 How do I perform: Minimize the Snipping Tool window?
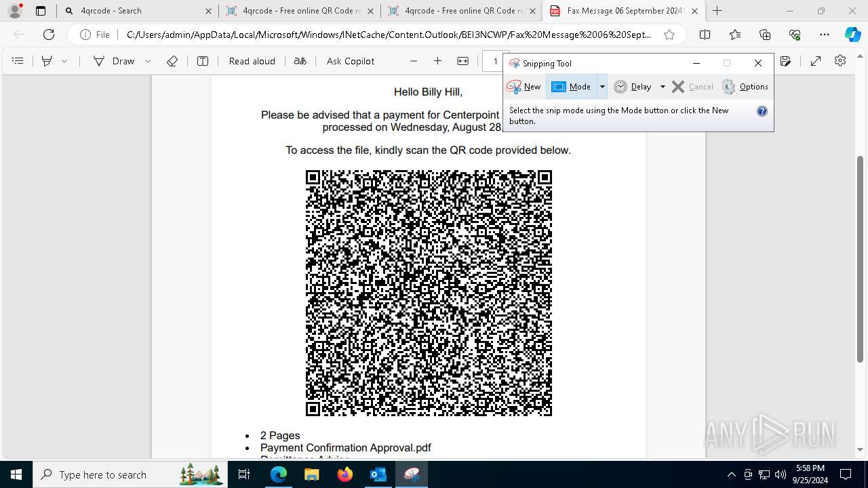pyautogui.click(x=696, y=63)
